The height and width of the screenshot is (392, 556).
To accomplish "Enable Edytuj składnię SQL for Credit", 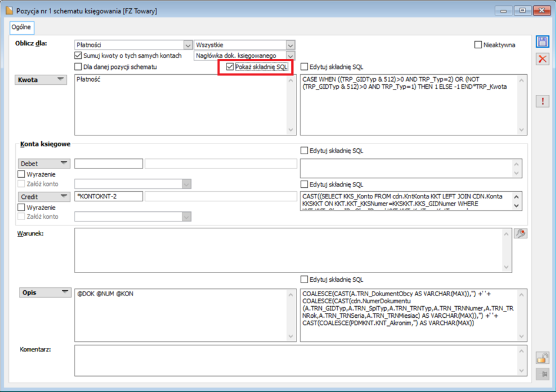I will pos(304,184).
